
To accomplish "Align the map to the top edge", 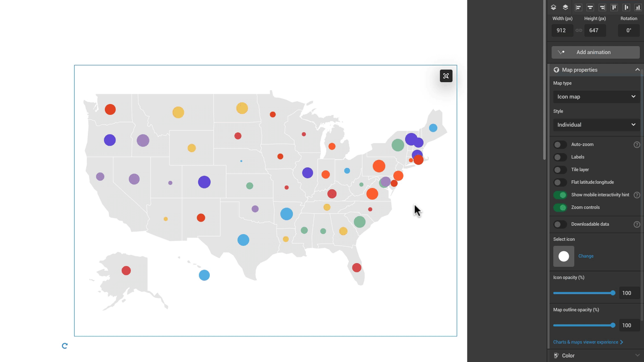I will [614, 7].
